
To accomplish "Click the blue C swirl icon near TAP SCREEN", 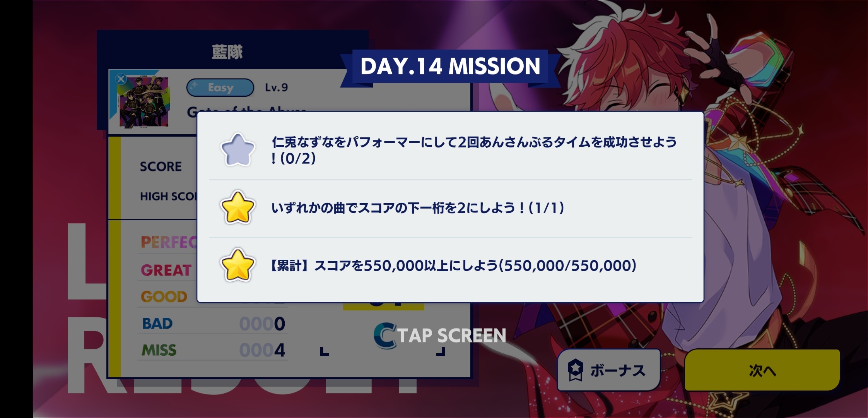I will click(385, 335).
